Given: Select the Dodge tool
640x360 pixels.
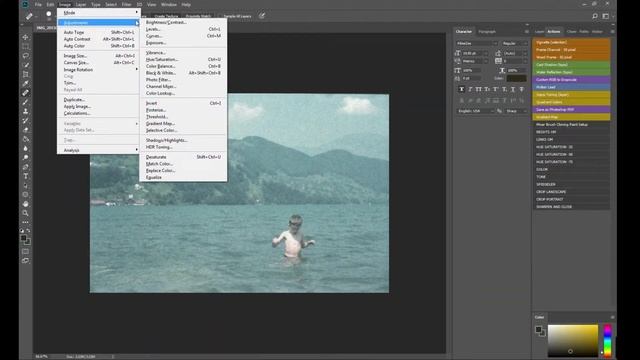Looking at the screenshot, I should [x=26, y=158].
